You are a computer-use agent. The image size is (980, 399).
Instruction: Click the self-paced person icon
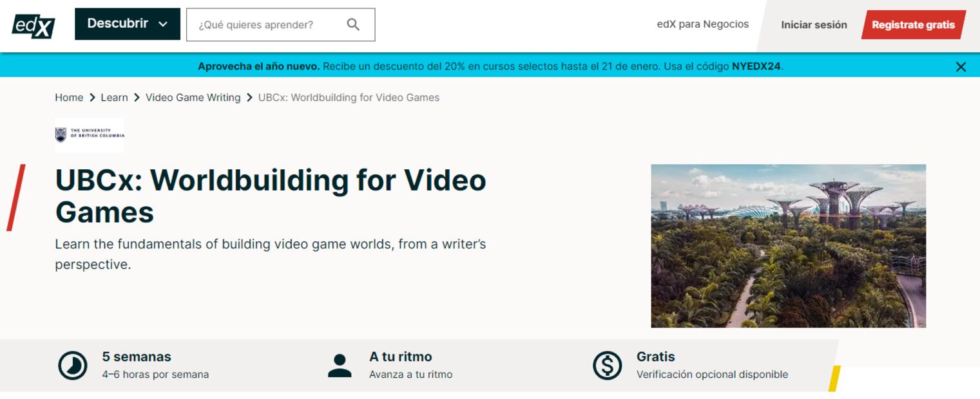pyautogui.click(x=340, y=366)
